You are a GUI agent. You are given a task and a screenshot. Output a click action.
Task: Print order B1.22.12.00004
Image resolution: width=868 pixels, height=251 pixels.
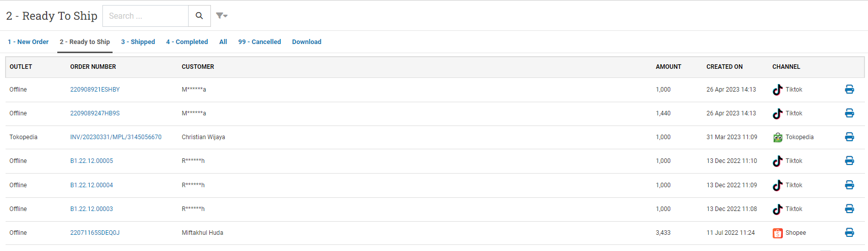(849, 185)
